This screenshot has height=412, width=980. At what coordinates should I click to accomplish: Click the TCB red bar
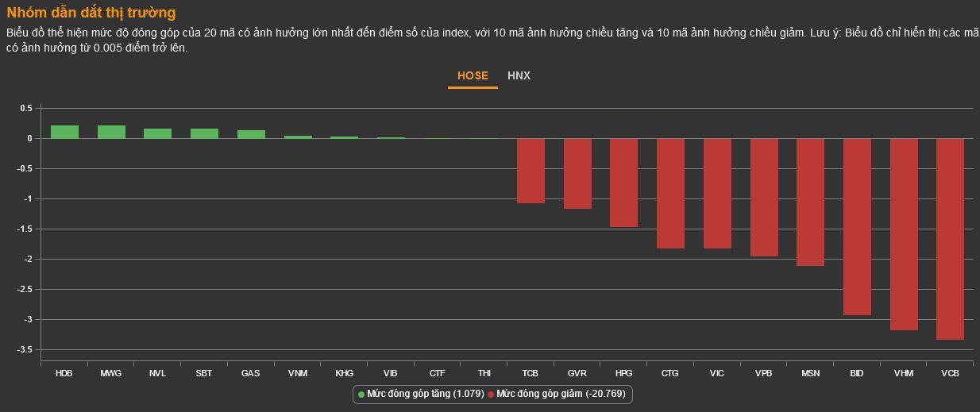(531, 171)
